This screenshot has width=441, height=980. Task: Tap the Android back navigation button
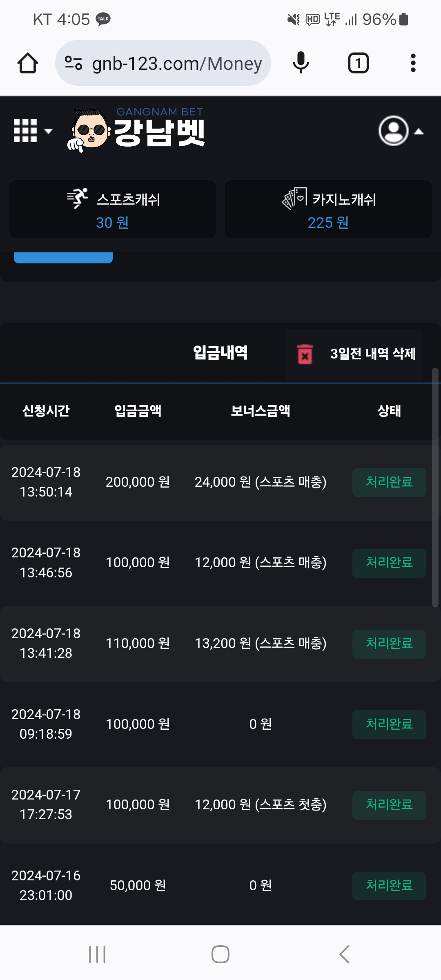345,954
